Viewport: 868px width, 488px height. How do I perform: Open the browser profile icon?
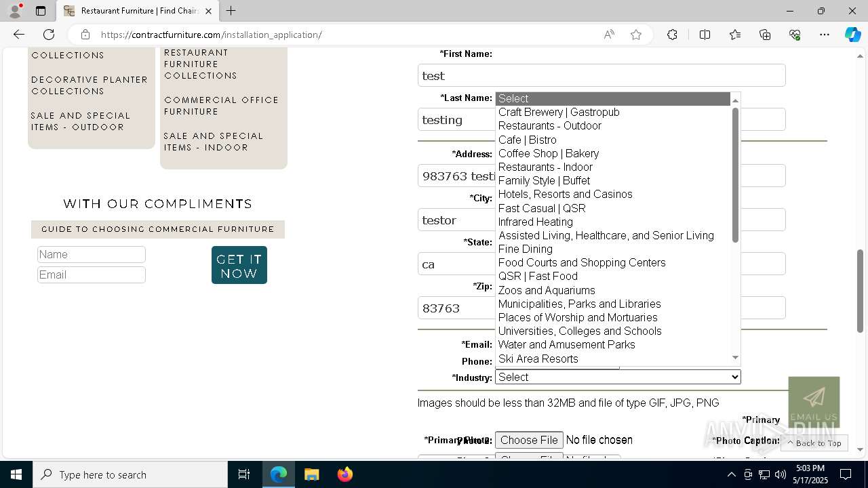pos(14,11)
